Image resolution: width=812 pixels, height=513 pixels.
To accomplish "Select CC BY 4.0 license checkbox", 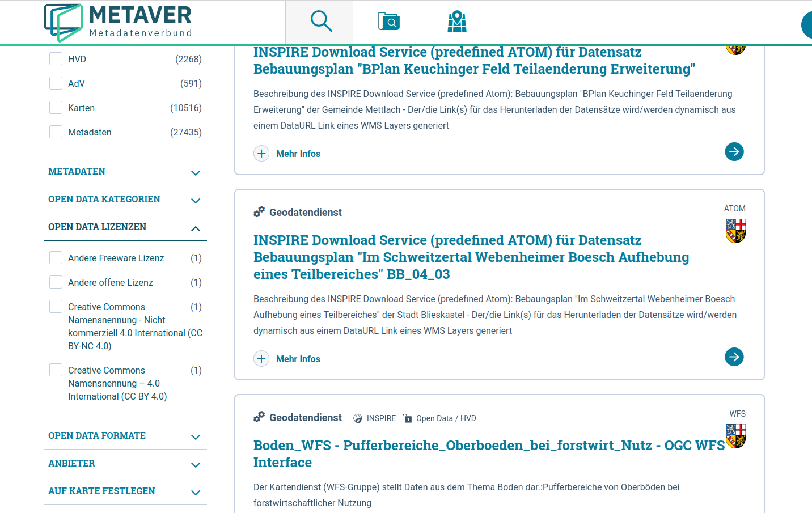I will (56, 370).
